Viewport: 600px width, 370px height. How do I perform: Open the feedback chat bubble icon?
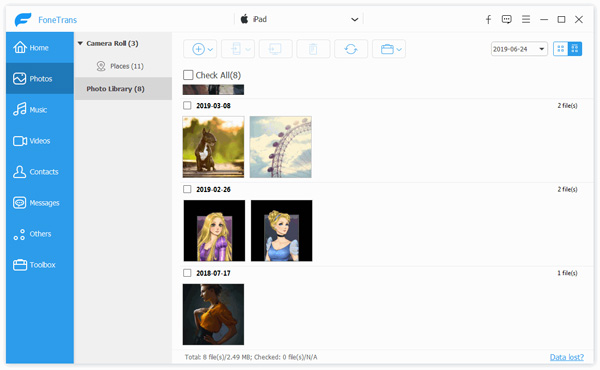507,19
